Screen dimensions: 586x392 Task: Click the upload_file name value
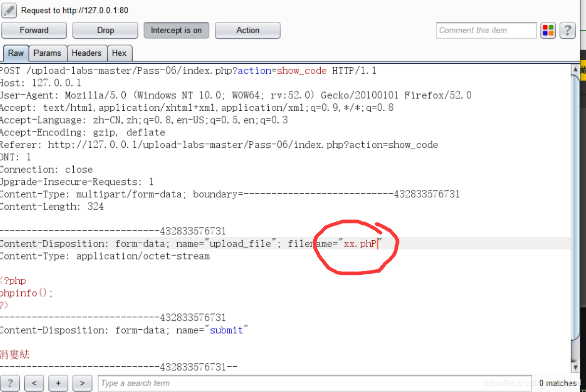point(240,244)
